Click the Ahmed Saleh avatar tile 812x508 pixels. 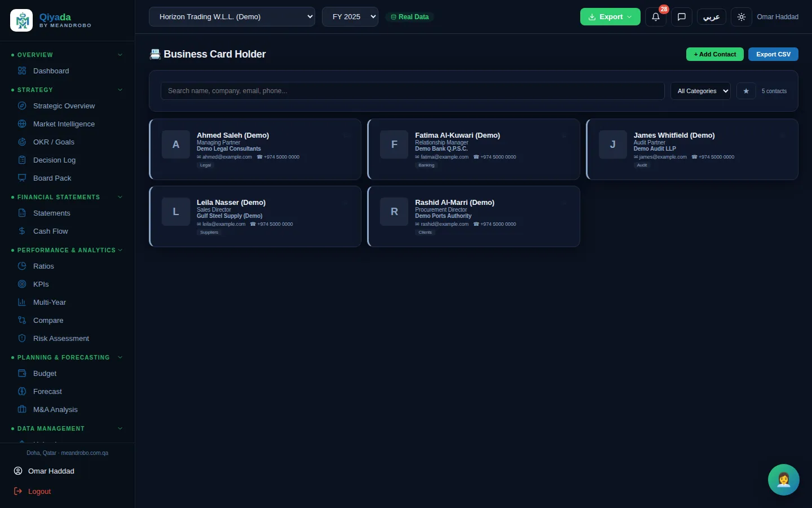(176, 144)
